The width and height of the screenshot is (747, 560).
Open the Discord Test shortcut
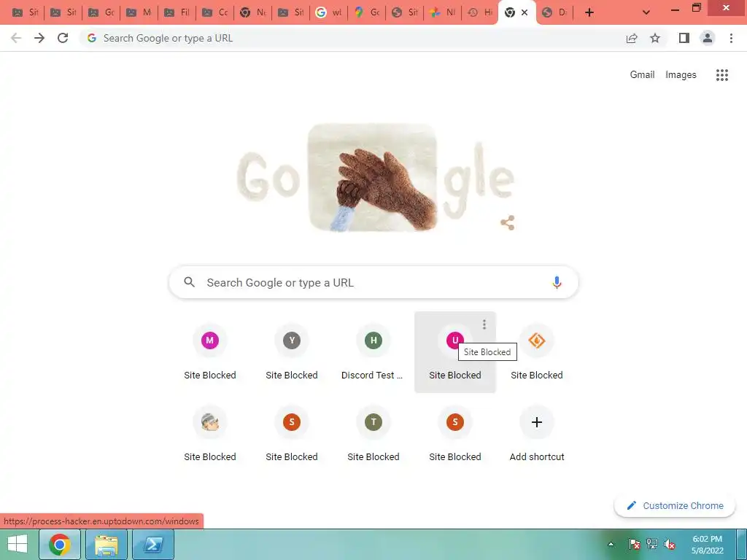click(373, 352)
